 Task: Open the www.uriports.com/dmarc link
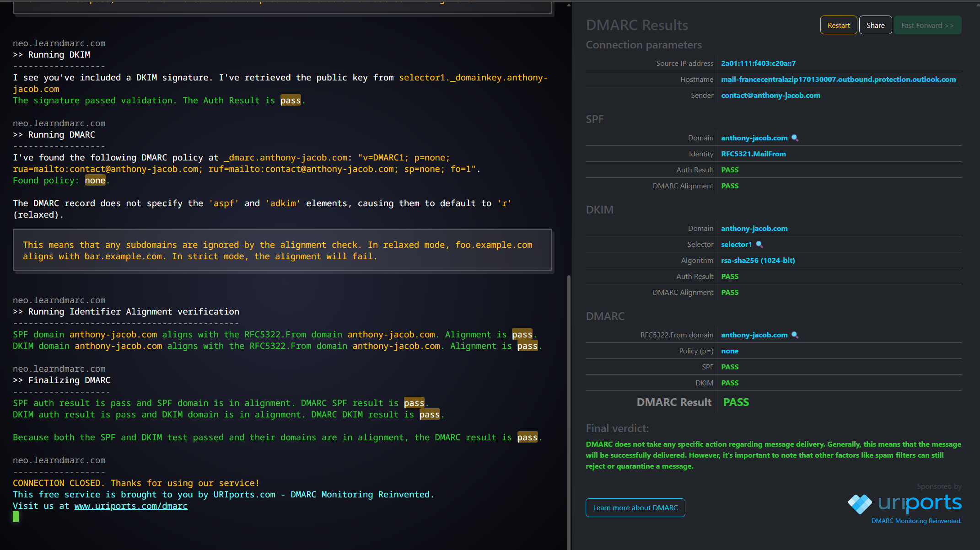click(x=131, y=506)
